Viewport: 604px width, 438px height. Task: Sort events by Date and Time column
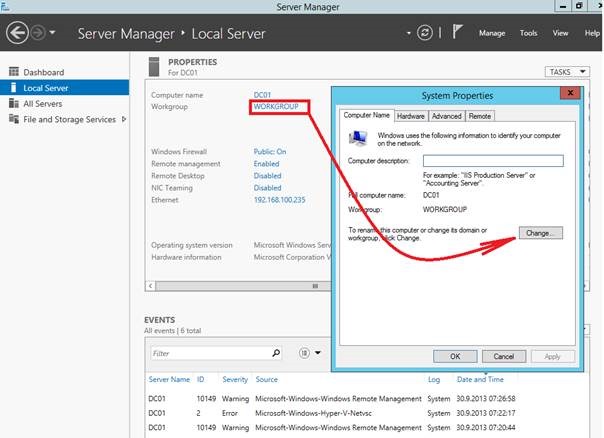480,379
